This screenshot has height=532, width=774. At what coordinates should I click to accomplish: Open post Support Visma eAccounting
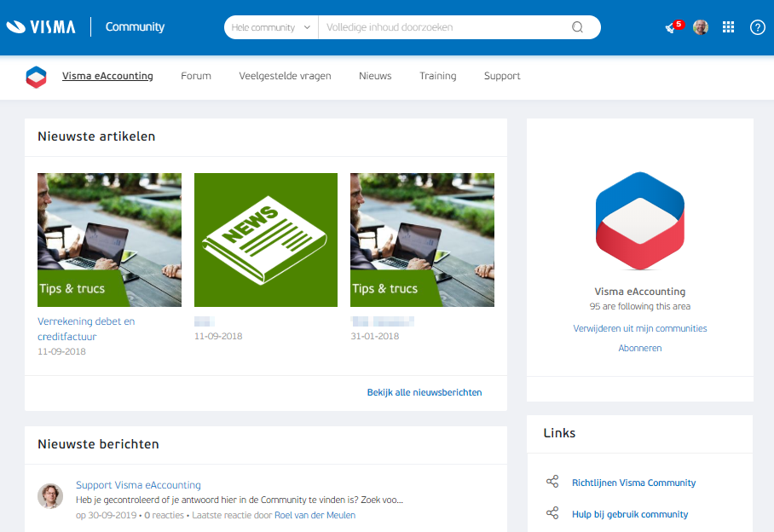138,485
